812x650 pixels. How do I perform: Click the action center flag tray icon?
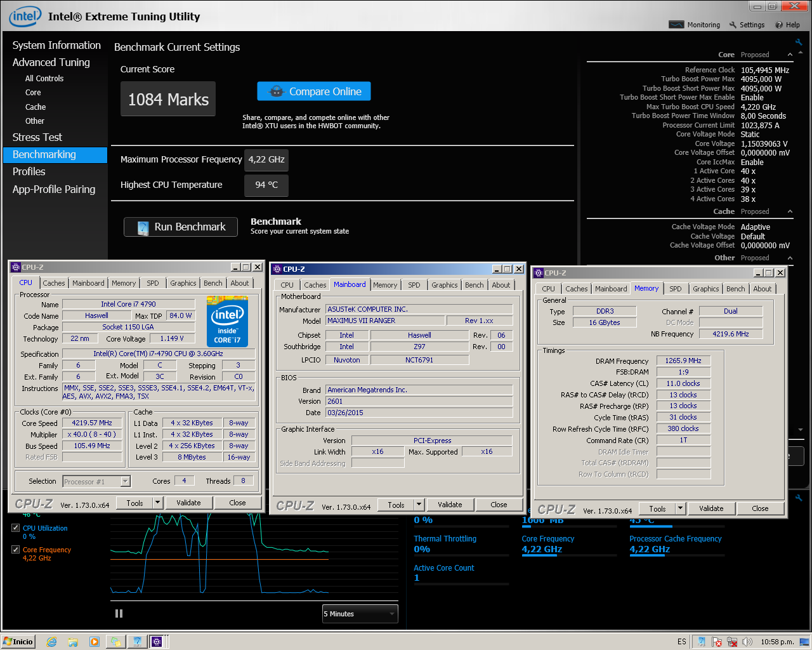click(x=717, y=642)
